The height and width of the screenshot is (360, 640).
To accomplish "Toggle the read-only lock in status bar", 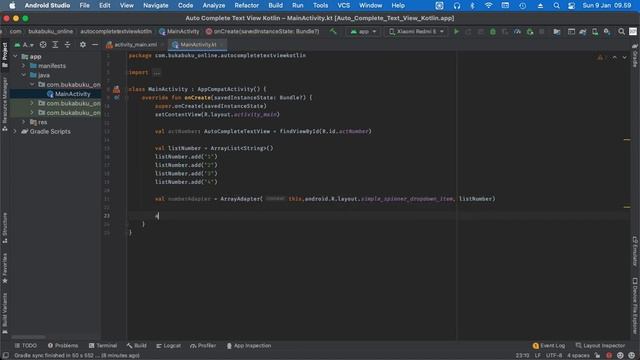I will pos(598,356).
